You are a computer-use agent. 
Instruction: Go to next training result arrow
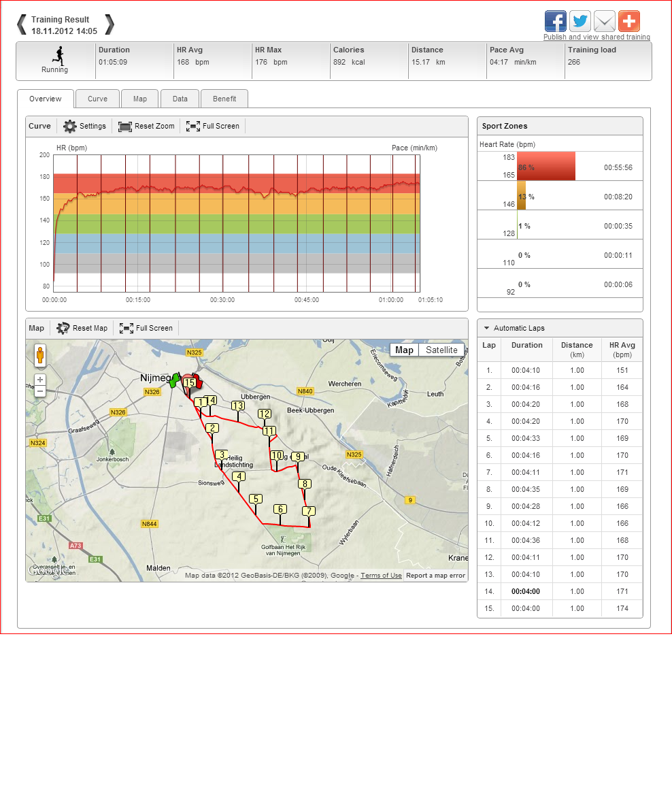coord(110,24)
